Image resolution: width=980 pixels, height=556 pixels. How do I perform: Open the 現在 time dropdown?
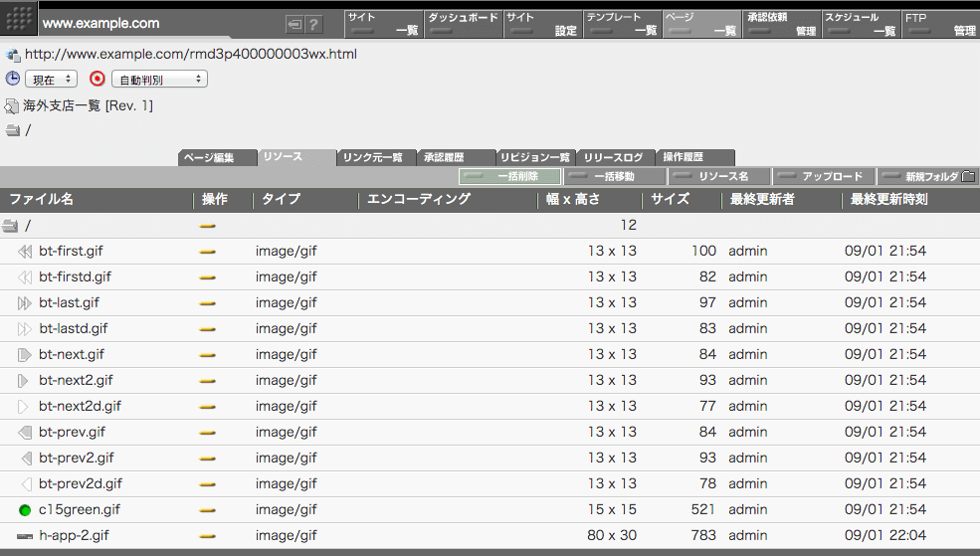[x=53, y=79]
